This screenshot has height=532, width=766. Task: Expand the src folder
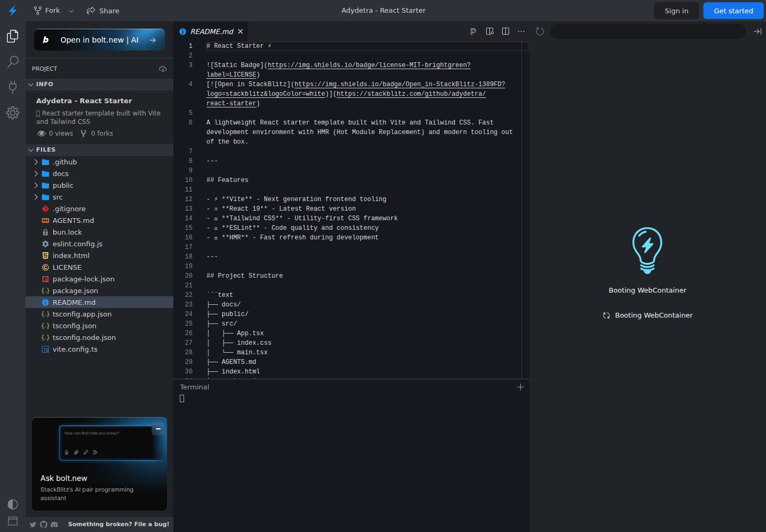click(99, 197)
